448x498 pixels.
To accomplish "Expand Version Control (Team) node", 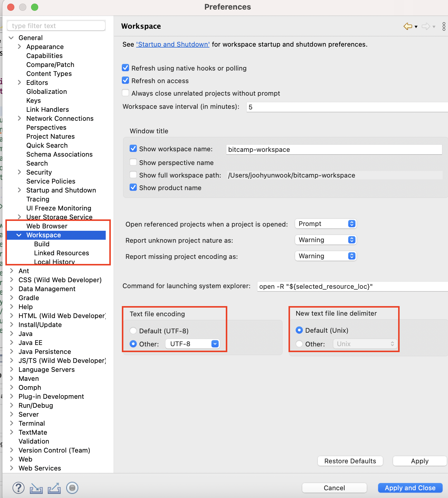I will click(x=12, y=450).
